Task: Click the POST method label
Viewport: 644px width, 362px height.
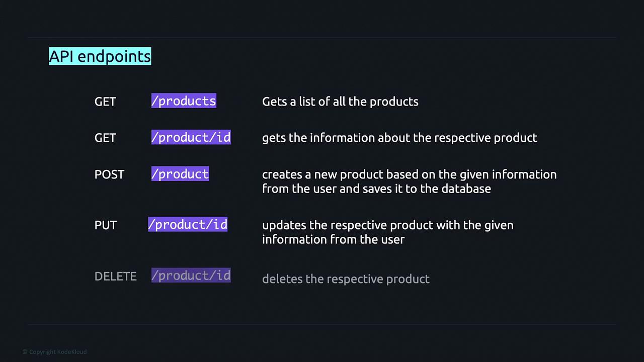Action: coord(109,174)
